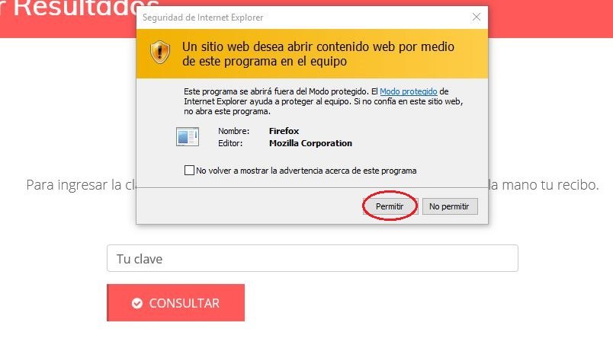The width and height of the screenshot is (613, 364).
Task: Tick the 'No volver a mostrar la advertencia' checkbox
Action: click(189, 171)
